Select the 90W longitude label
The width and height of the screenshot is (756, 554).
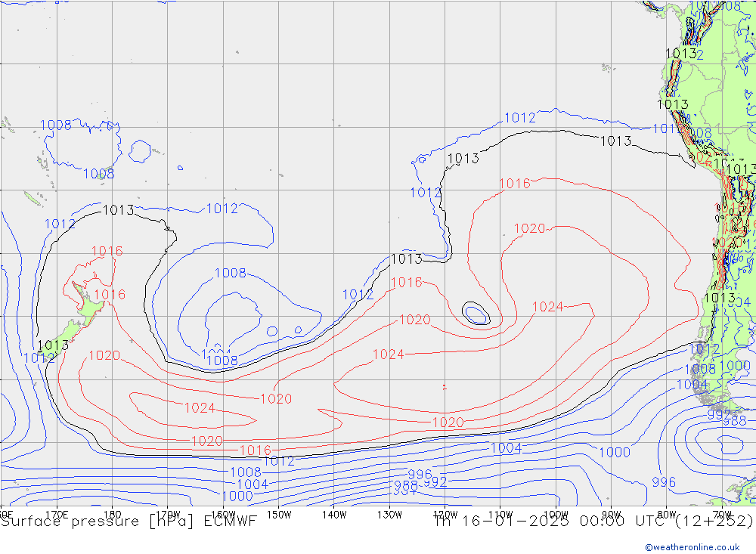tap(612, 515)
